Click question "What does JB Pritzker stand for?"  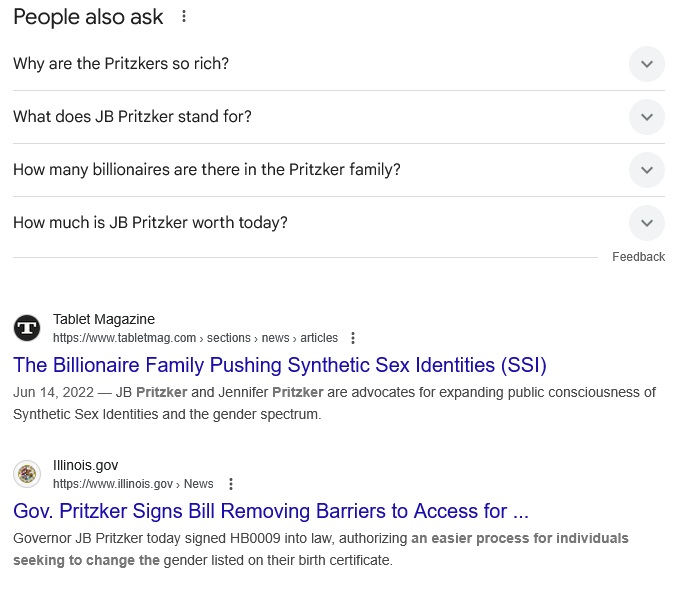coord(132,116)
